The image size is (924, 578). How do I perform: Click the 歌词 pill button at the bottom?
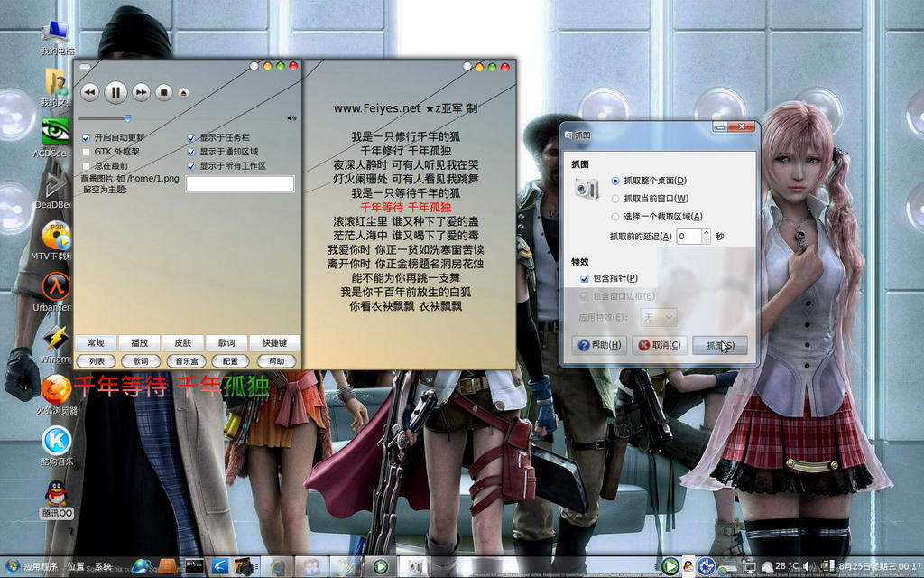tap(140, 361)
